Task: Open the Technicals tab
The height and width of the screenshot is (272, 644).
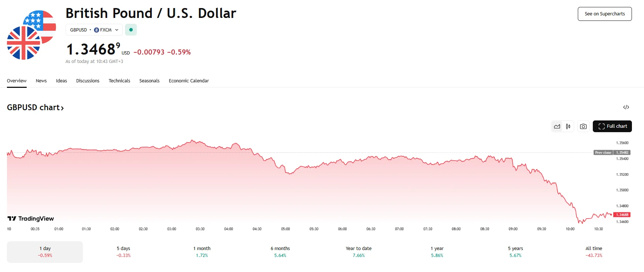Action: tap(119, 81)
